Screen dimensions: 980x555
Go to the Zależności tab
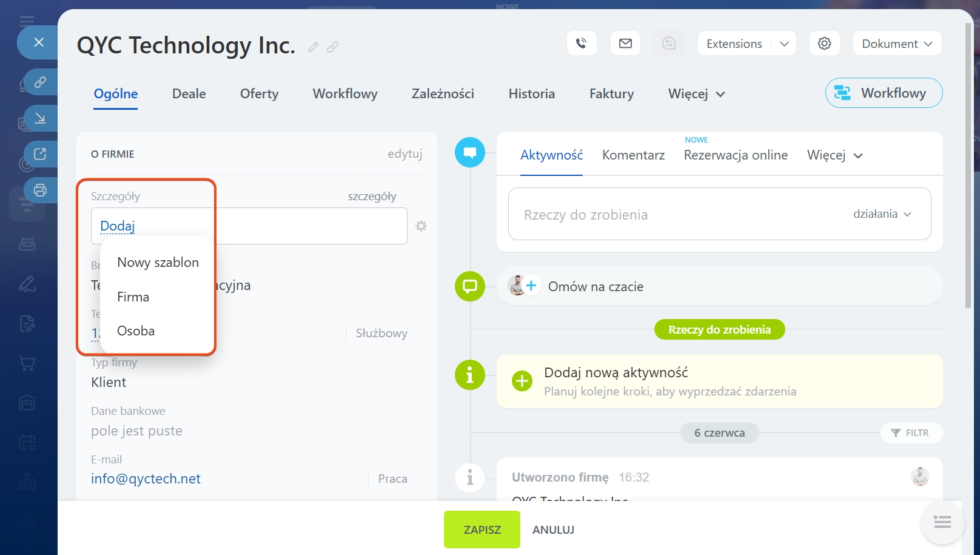point(443,94)
